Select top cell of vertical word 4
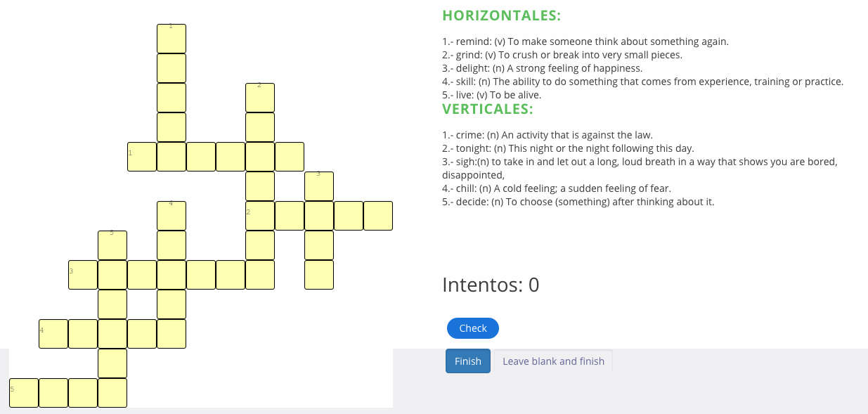 [x=171, y=216]
